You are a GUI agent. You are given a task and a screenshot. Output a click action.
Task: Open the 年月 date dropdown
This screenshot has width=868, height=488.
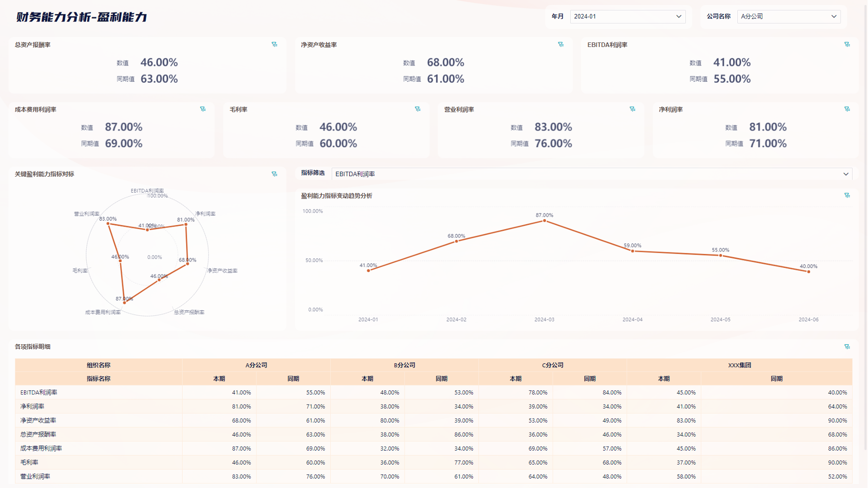pyautogui.click(x=627, y=16)
